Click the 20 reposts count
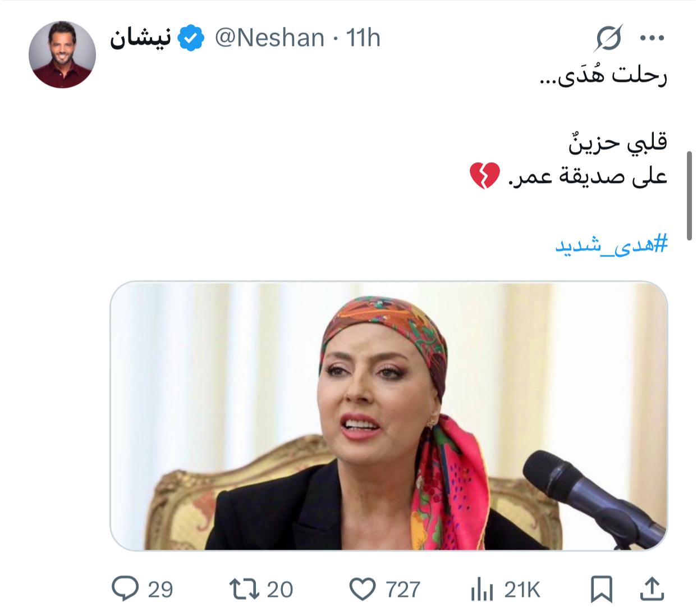Screen dimensions: 697x616 pos(279,590)
